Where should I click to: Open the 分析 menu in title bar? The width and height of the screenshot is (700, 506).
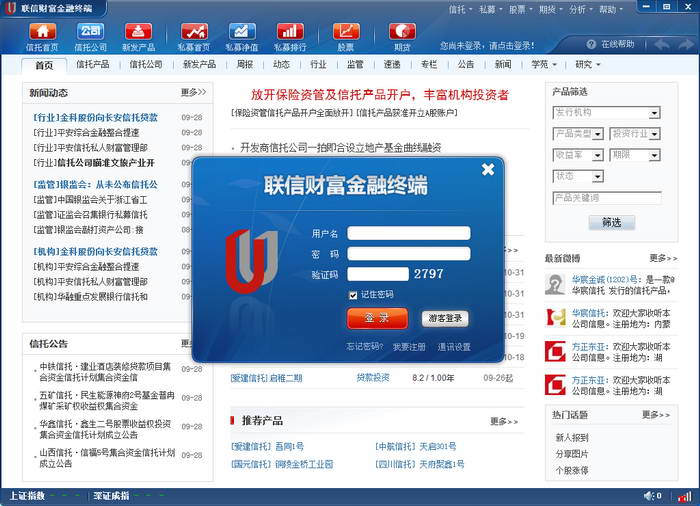(580, 9)
